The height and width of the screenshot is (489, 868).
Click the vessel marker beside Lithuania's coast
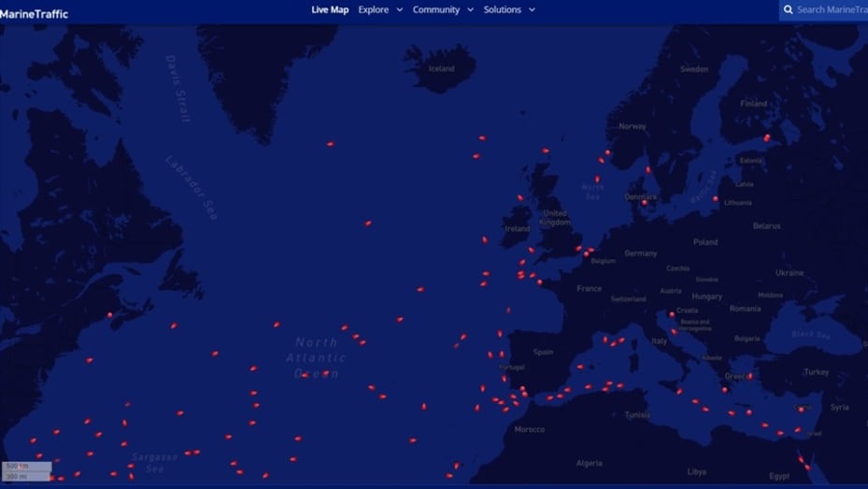(716, 198)
